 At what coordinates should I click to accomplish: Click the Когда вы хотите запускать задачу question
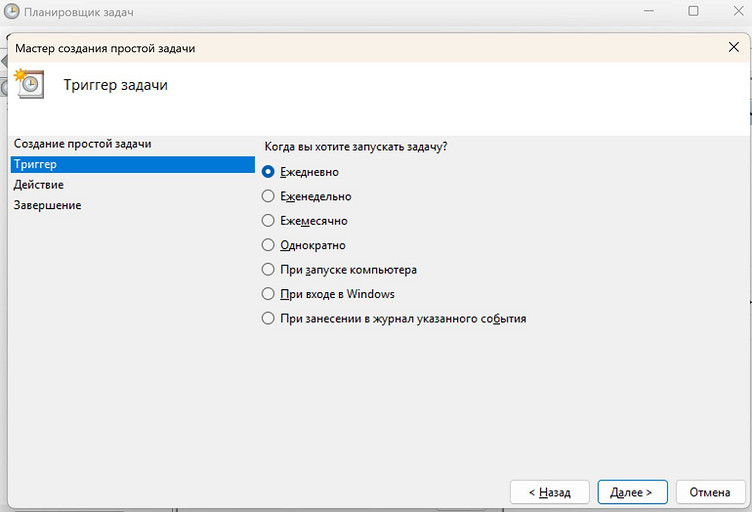355,147
